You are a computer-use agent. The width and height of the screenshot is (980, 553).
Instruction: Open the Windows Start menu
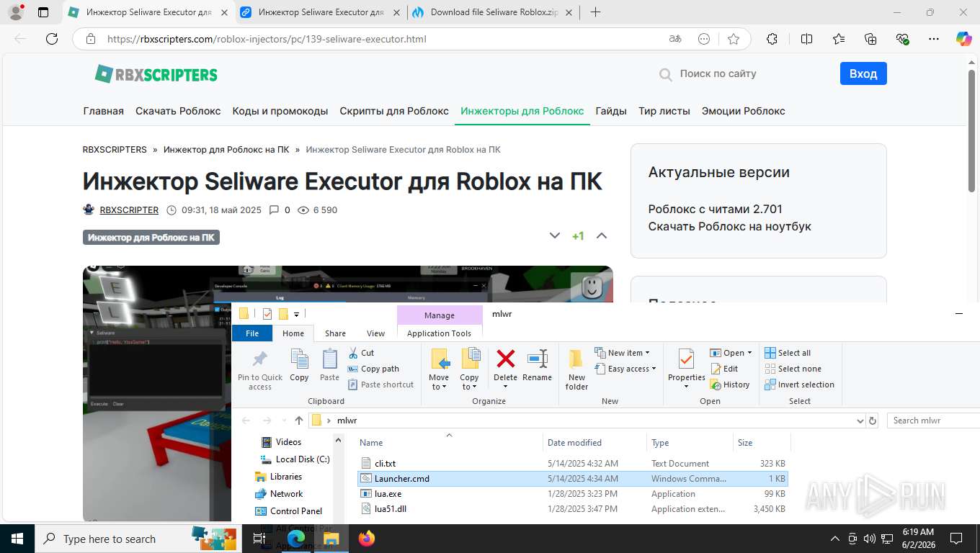17,539
